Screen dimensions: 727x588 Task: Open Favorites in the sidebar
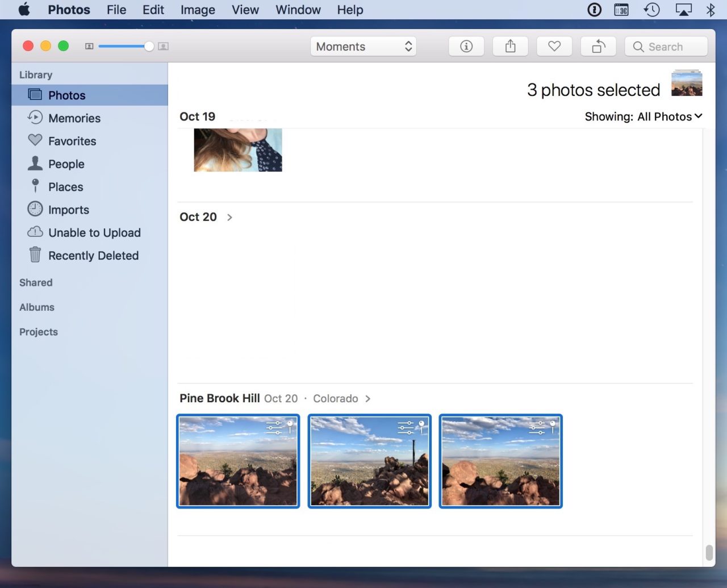tap(90, 141)
